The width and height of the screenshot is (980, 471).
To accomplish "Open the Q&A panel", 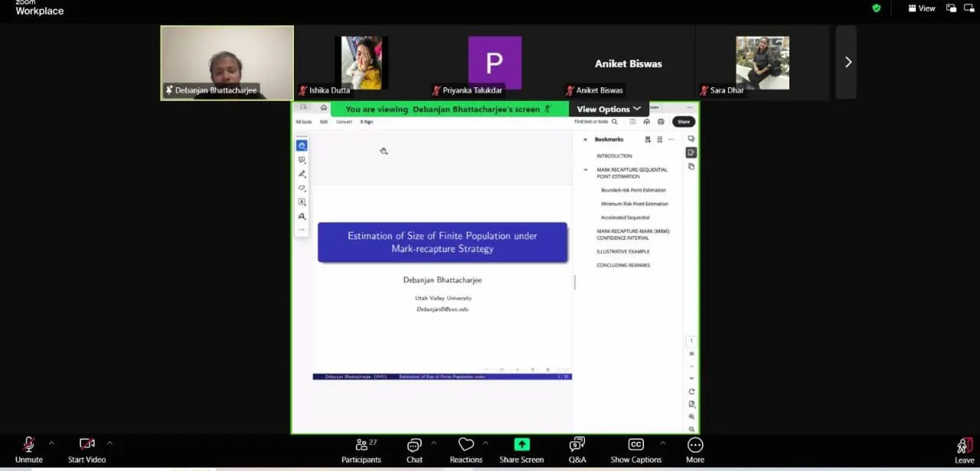I will (577, 450).
